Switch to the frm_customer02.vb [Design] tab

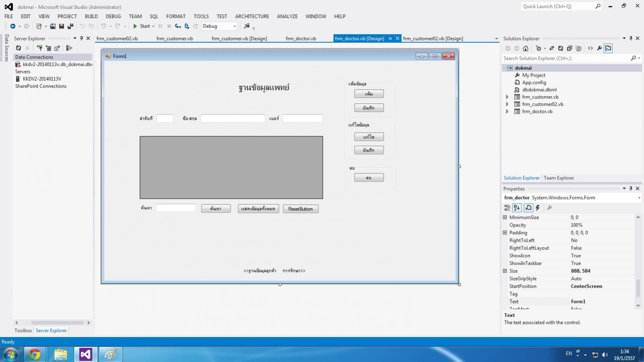(433, 39)
